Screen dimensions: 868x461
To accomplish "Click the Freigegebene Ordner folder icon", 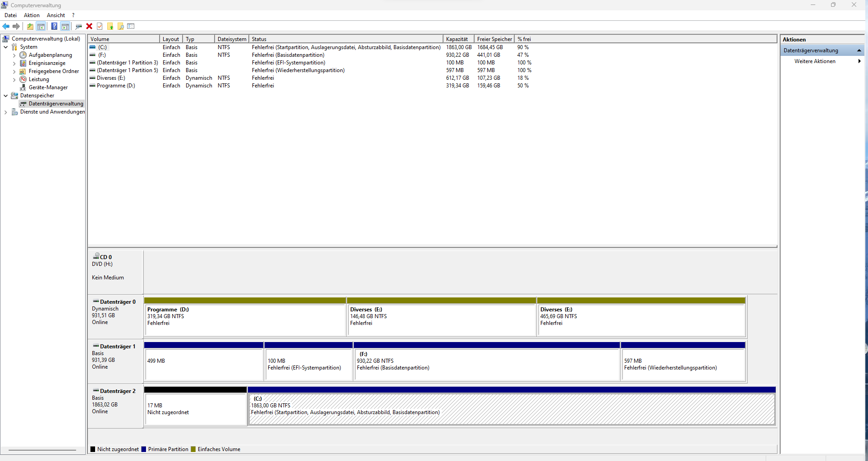I will tap(23, 71).
